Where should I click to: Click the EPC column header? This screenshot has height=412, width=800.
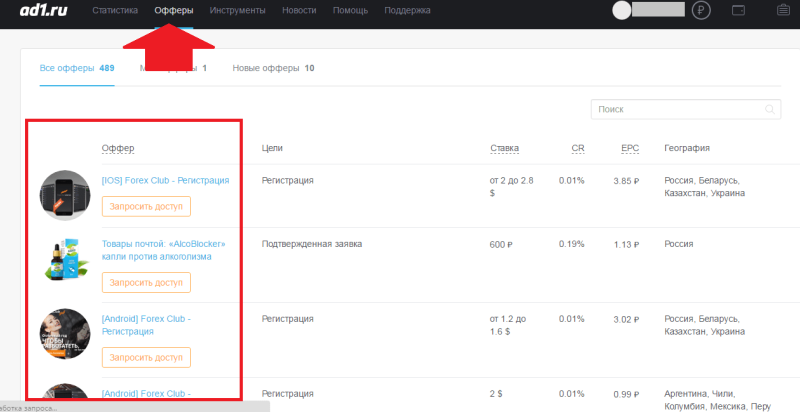630,148
